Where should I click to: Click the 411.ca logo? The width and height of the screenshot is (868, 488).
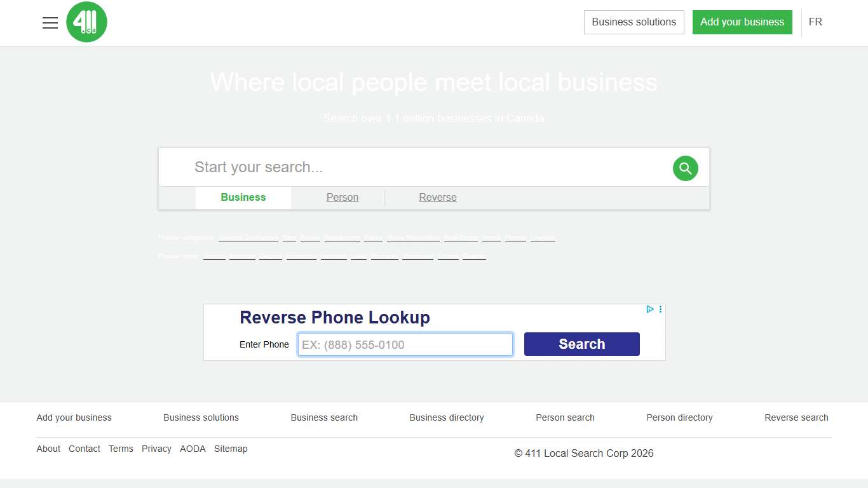[86, 22]
